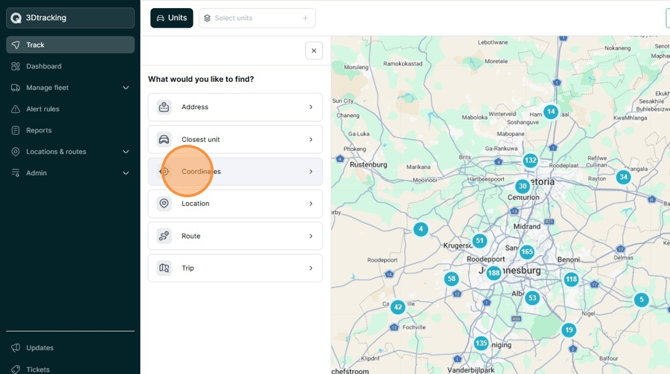Click the Select units input field
The width and height of the screenshot is (670, 374).
point(257,18)
